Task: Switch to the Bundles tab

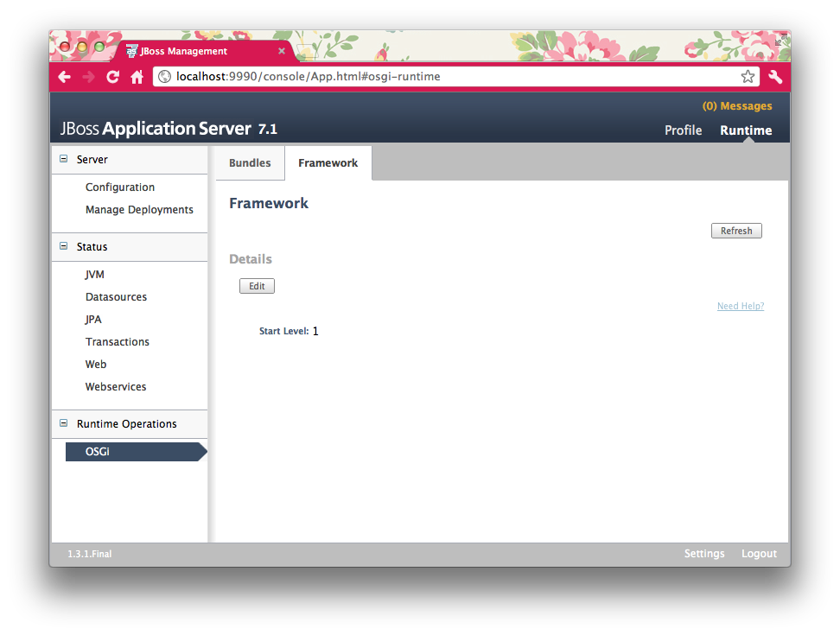Action: (250, 162)
